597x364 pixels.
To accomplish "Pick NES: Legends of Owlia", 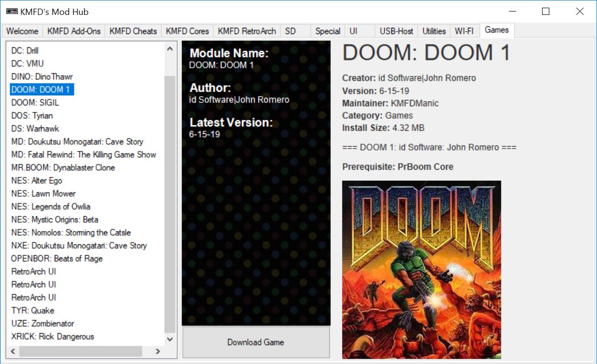I will point(51,206).
